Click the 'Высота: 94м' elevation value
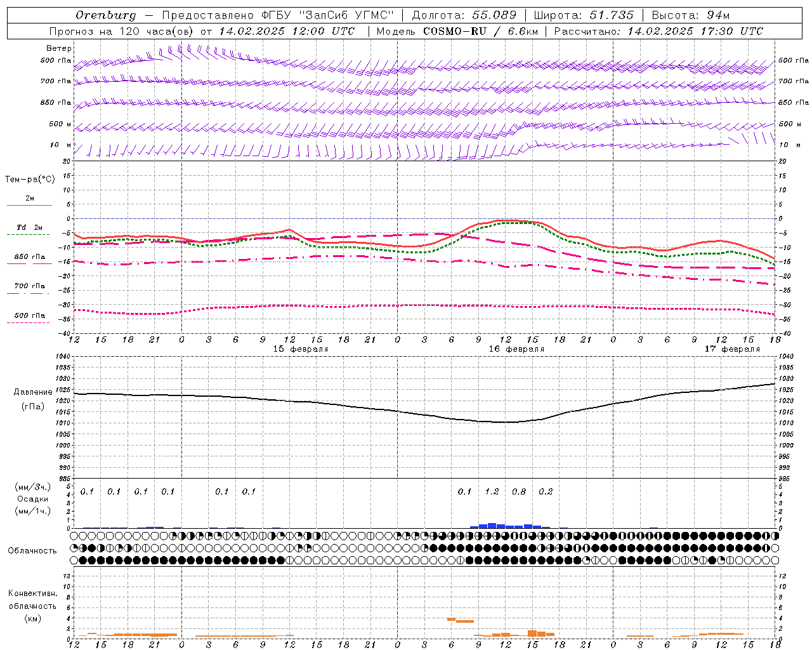The image size is (812, 650). tap(691, 15)
